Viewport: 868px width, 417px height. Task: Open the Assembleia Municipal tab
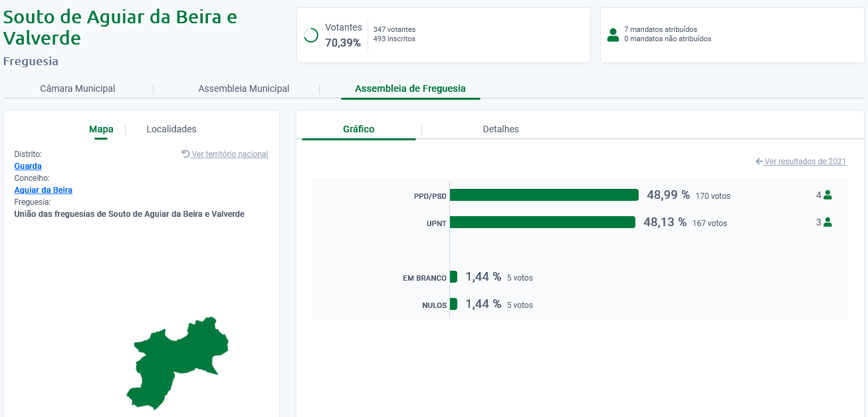click(x=243, y=88)
